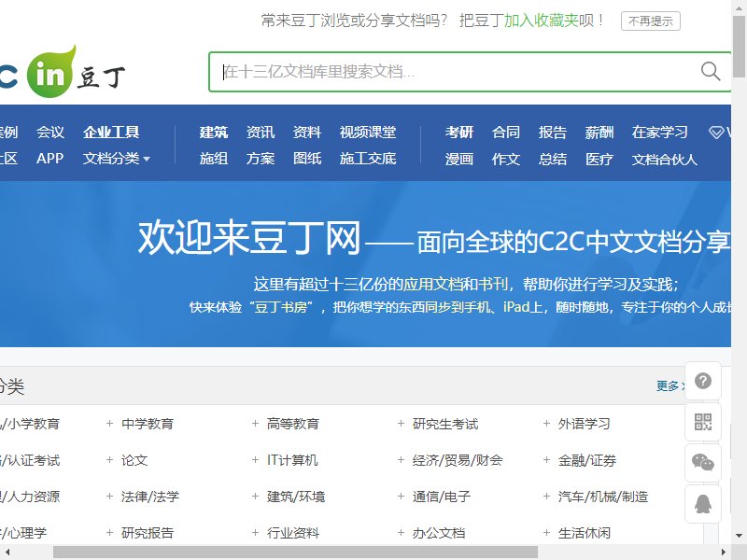Screen dimensions: 747x560
Task: Open the 汽车/机械/制造 category
Action: point(603,497)
